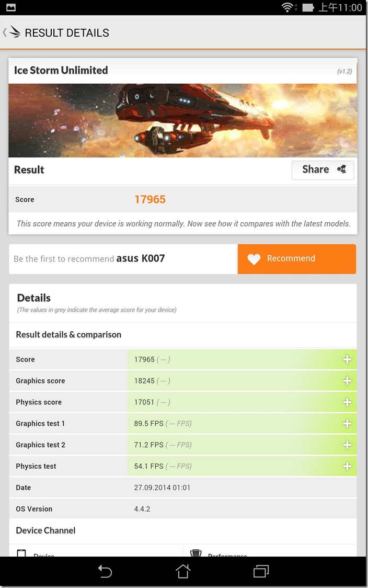The height and width of the screenshot is (588, 368).
Task: Tap the heart icon on the Recommend button
Action: 254,258
